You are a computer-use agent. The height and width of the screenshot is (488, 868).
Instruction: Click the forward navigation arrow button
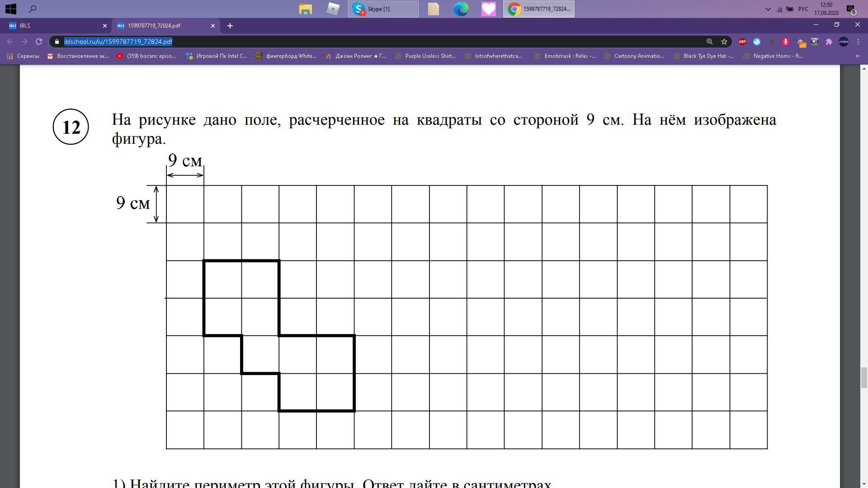tap(24, 42)
